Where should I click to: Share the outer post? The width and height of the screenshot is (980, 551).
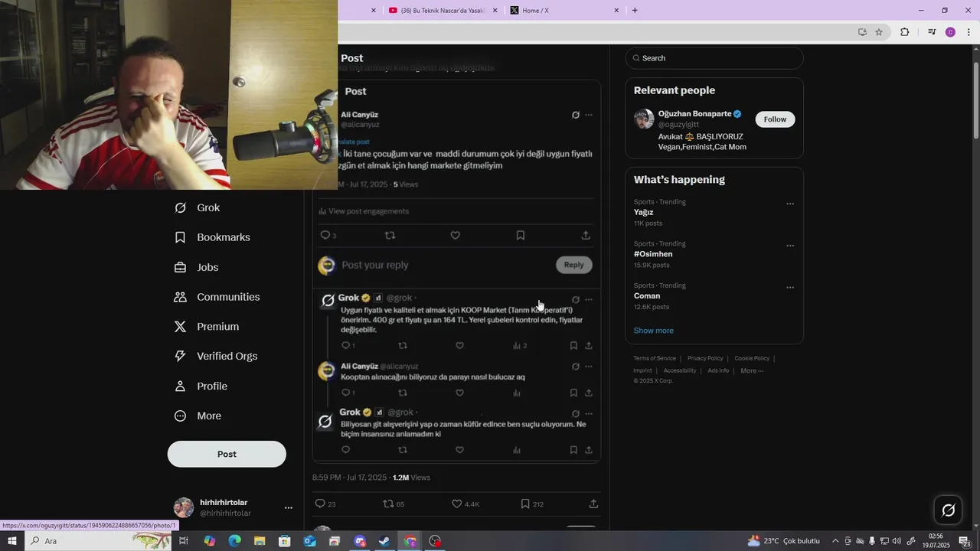tap(593, 504)
